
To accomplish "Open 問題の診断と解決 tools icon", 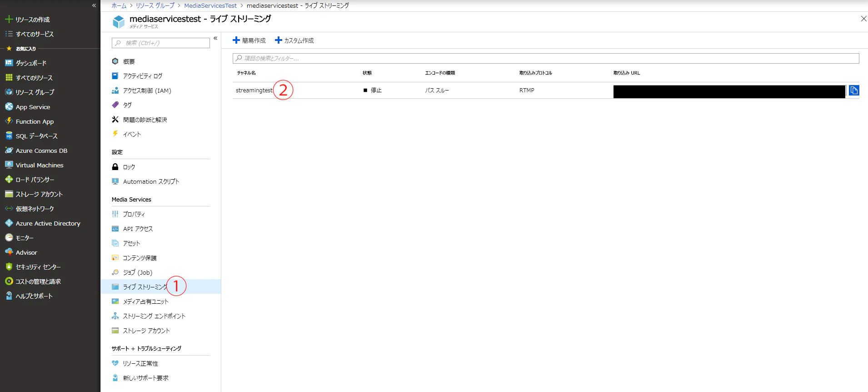I will [x=115, y=120].
